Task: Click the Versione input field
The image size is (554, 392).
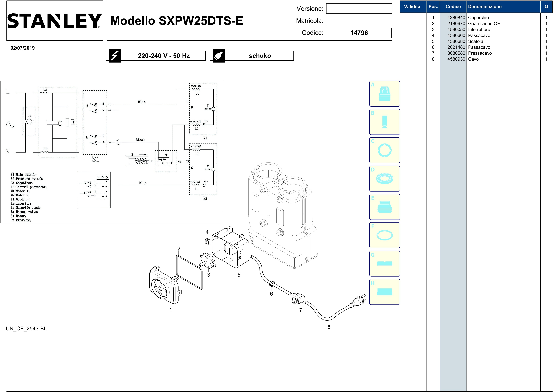Action: (x=359, y=9)
